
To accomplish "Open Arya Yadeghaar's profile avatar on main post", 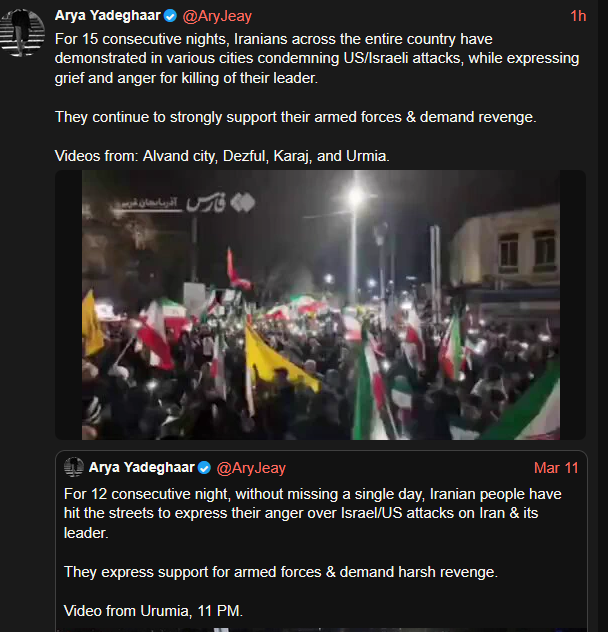I will 22,32.
